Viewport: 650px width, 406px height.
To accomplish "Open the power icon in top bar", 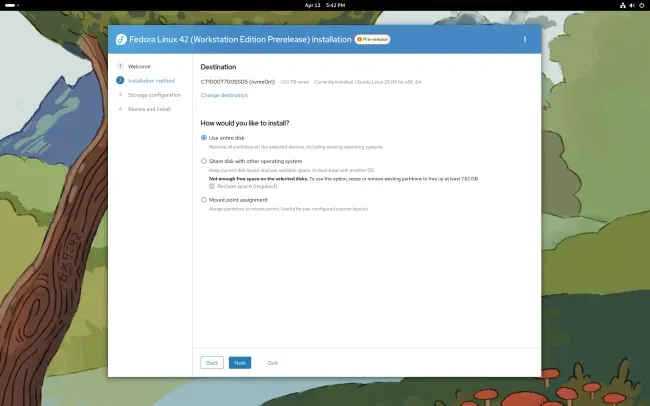I will [642, 5].
